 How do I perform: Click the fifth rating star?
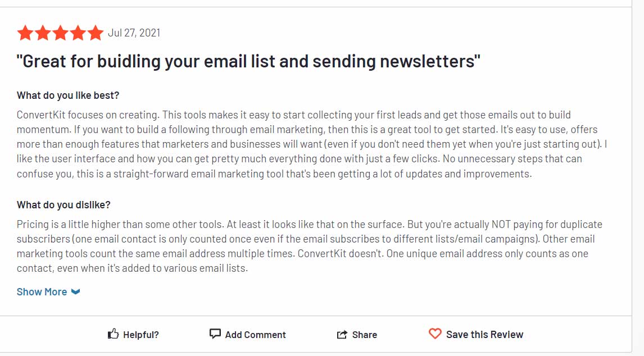96,33
